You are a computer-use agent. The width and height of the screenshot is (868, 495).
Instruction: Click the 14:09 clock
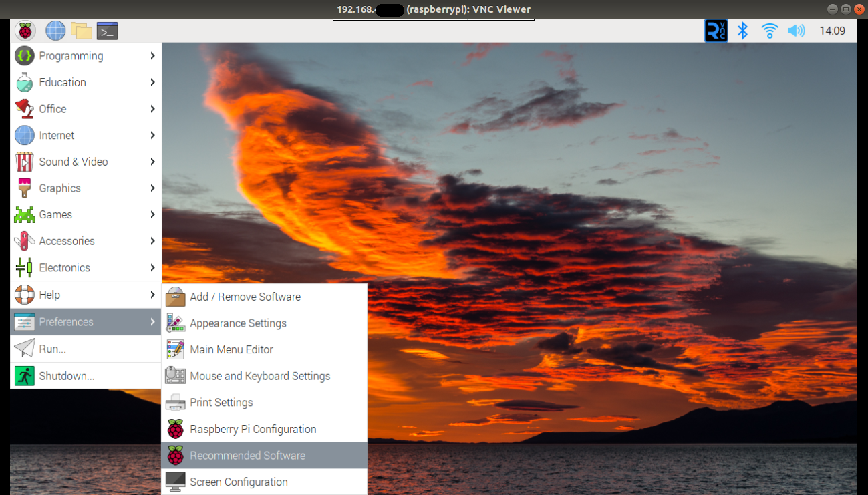[x=832, y=31]
